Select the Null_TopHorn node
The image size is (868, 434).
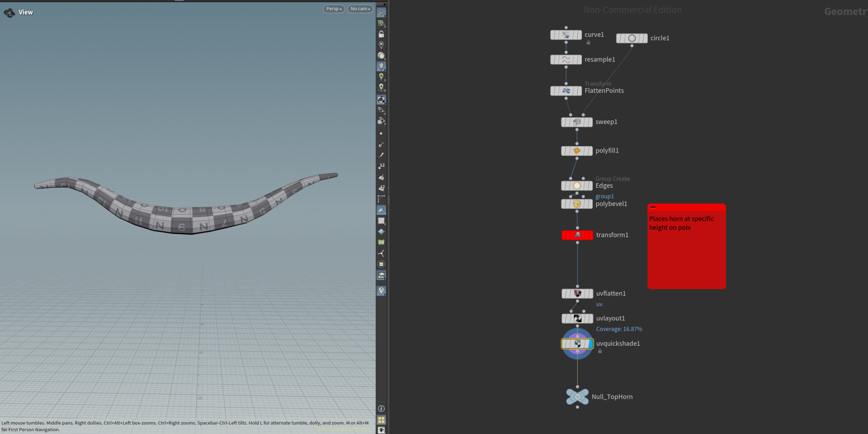point(577,396)
